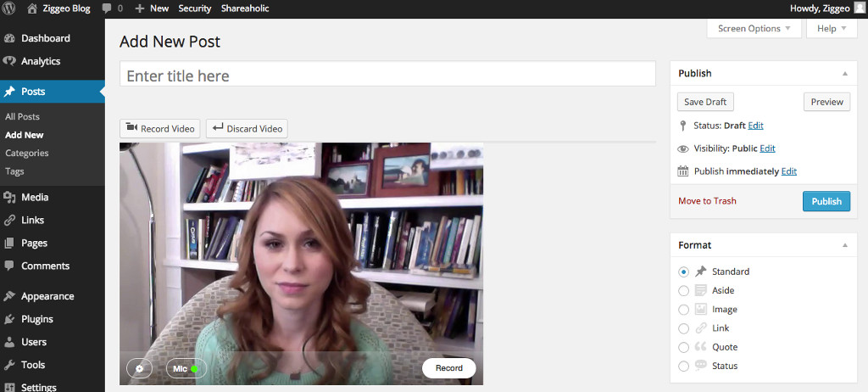Toggle the Mic indicator in recorder
This screenshot has width=868, height=392.
[x=186, y=369]
